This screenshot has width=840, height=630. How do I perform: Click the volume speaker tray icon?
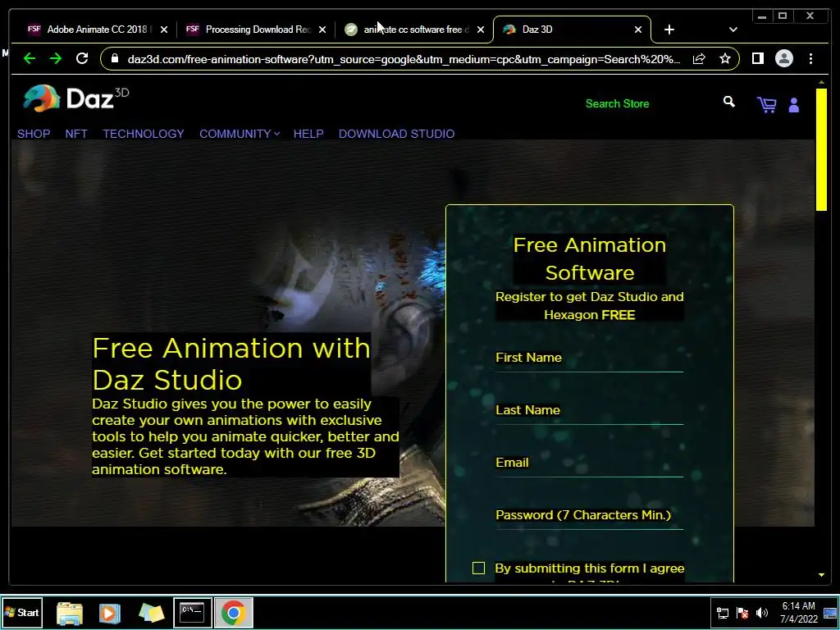pyautogui.click(x=762, y=613)
